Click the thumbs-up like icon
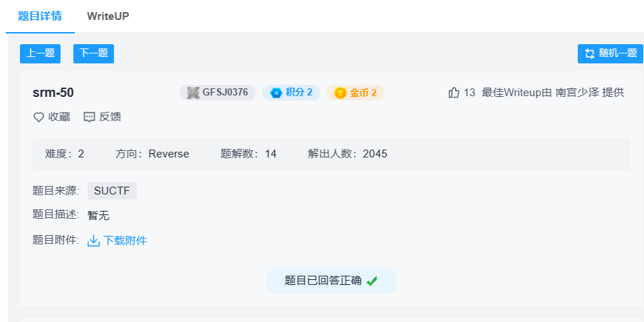 point(454,93)
